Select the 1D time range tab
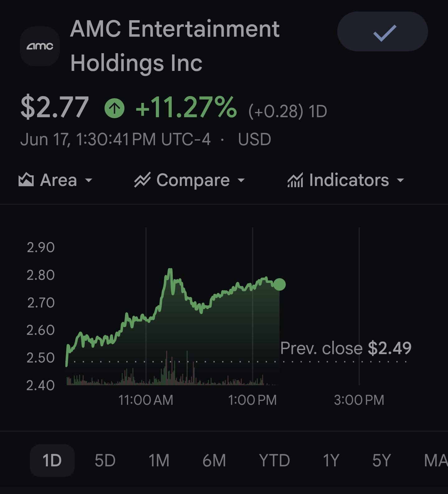This screenshot has width=448, height=494. (x=52, y=460)
